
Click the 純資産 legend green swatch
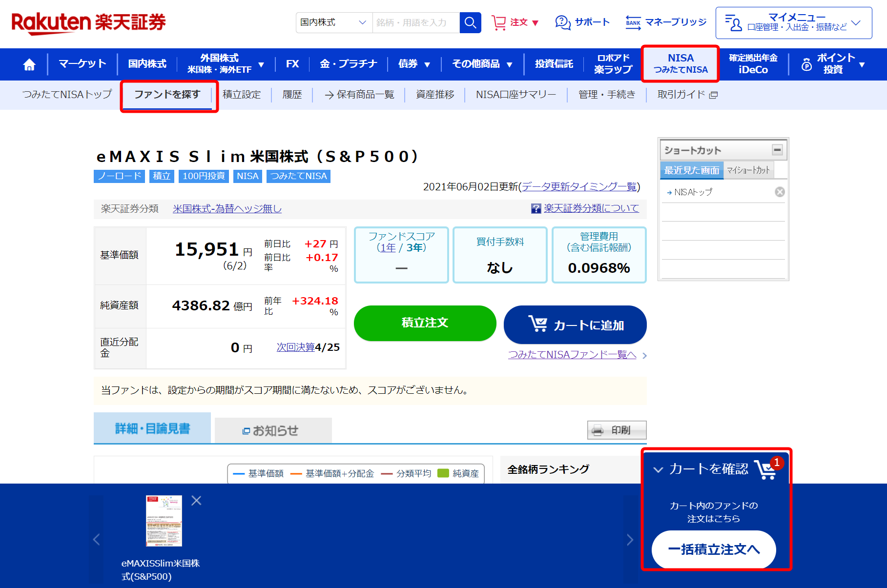[x=443, y=473]
